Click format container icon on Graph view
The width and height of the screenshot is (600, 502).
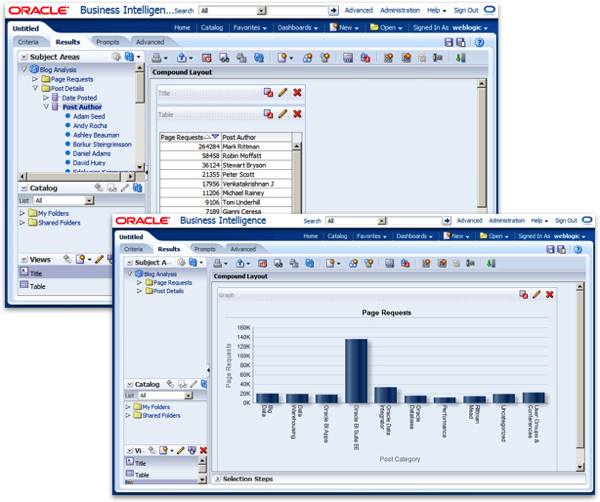[x=523, y=294]
